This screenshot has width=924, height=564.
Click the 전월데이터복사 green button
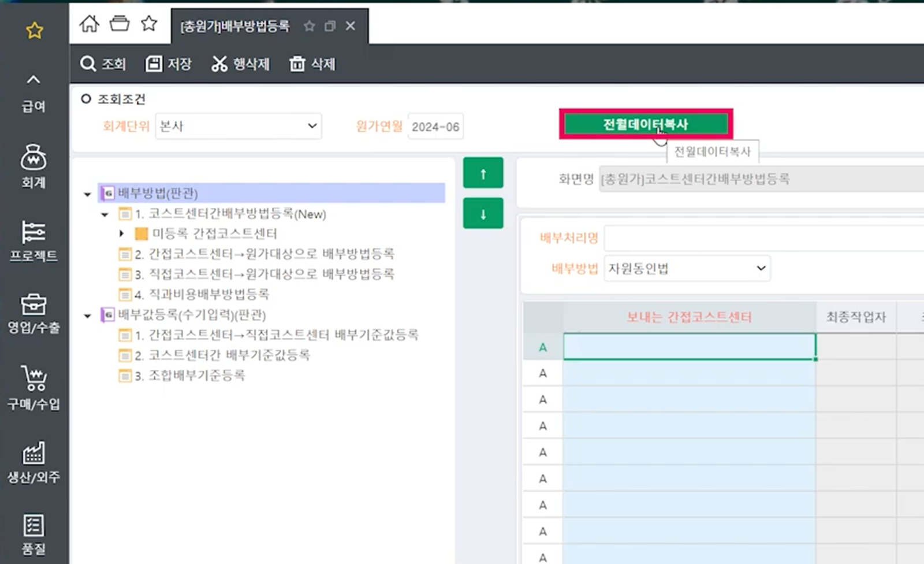point(646,124)
